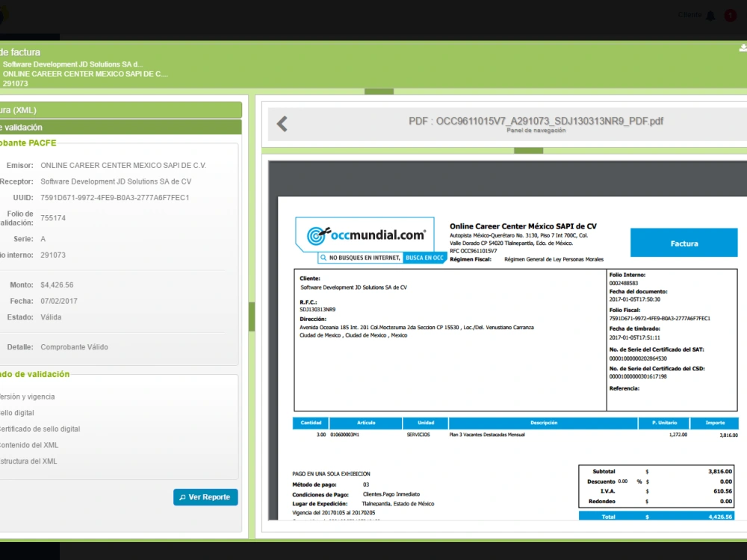The height and width of the screenshot is (560, 747).
Task: Click the Emisor value ONLINE CAREER CENTER MEXICO
Action: (123, 165)
